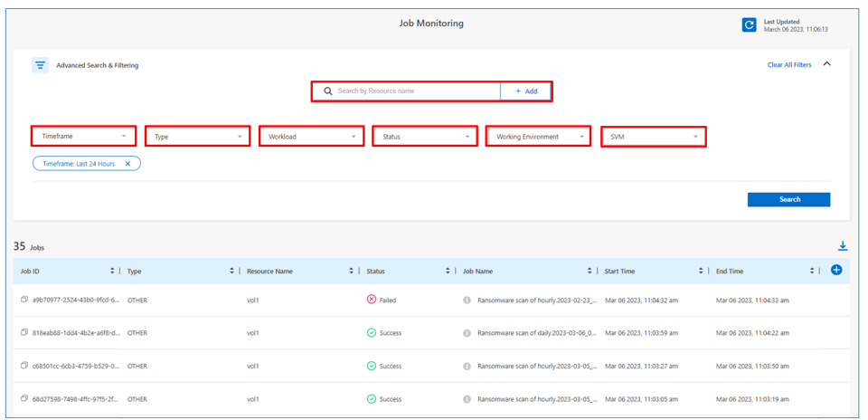
Task: Click the blue plus icon to add columns
Action: 835,271
